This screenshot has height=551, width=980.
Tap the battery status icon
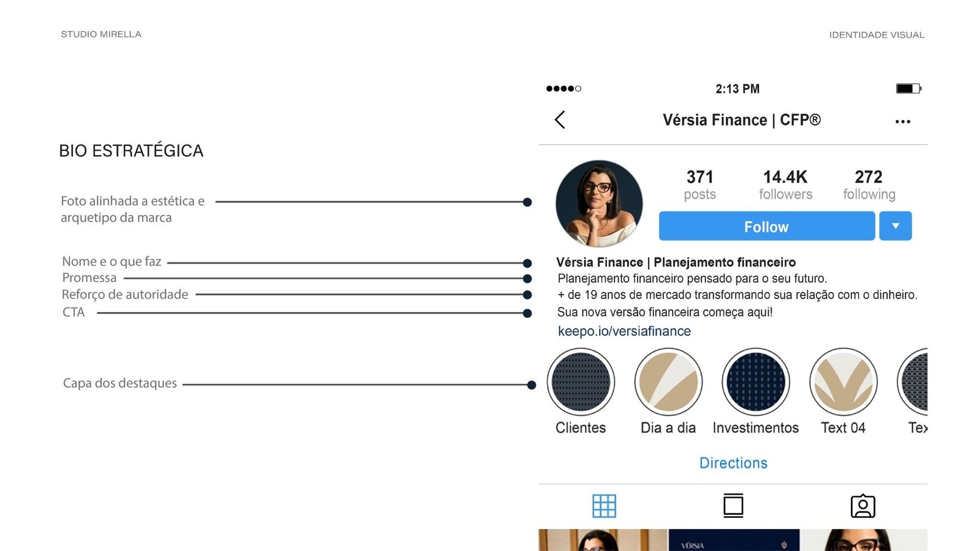(x=908, y=89)
